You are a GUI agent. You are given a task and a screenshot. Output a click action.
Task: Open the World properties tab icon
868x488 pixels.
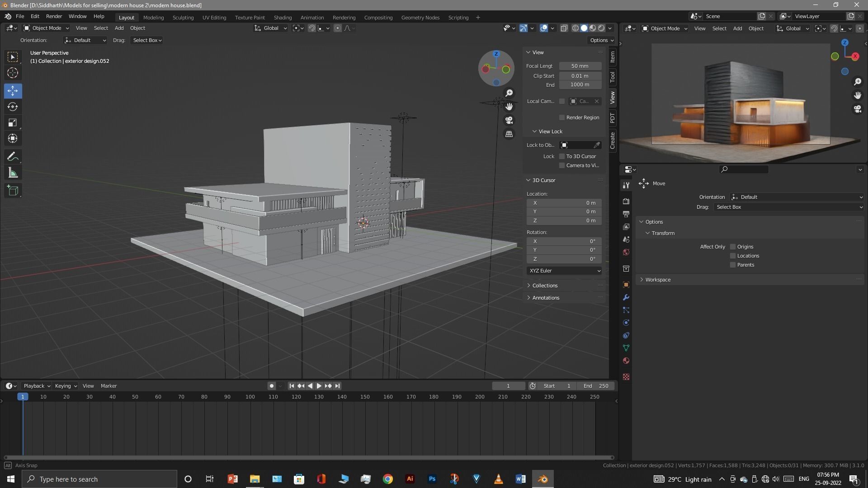coord(626,252)
